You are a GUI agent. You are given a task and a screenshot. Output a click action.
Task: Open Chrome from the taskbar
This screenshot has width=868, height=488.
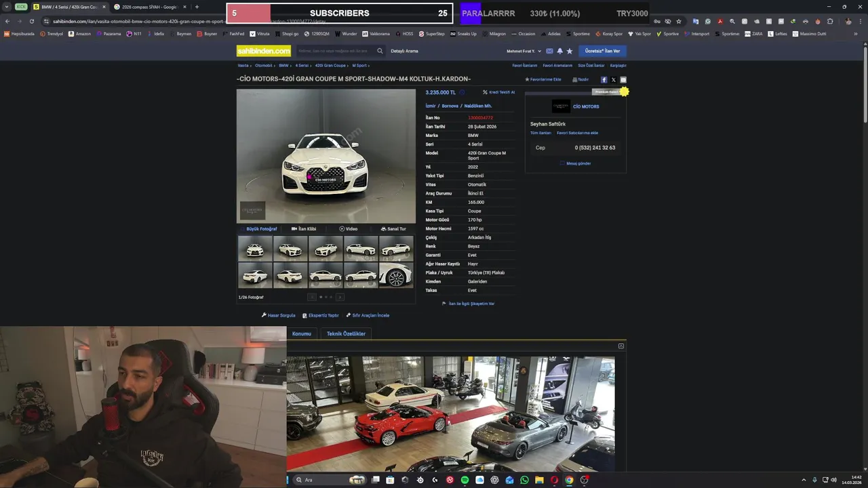pos(569,480)
